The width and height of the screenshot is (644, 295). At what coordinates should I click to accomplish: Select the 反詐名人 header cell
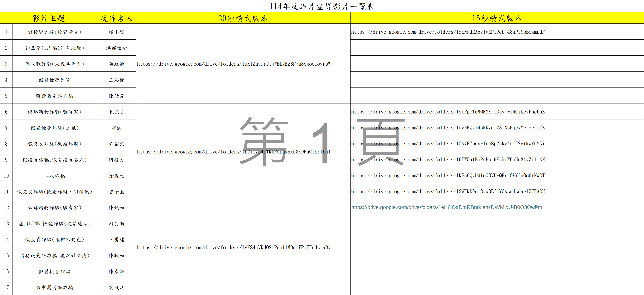point(116,18)
